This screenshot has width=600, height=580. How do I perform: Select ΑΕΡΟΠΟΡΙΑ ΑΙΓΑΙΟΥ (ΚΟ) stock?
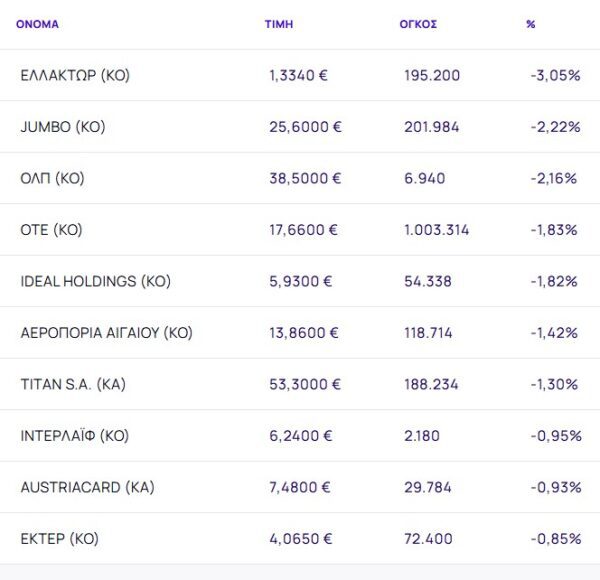[106, 333]
